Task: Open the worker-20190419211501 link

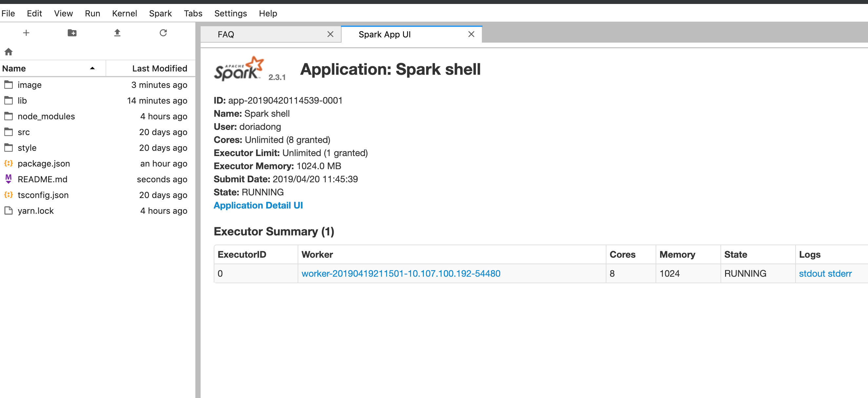Action: 401,273
